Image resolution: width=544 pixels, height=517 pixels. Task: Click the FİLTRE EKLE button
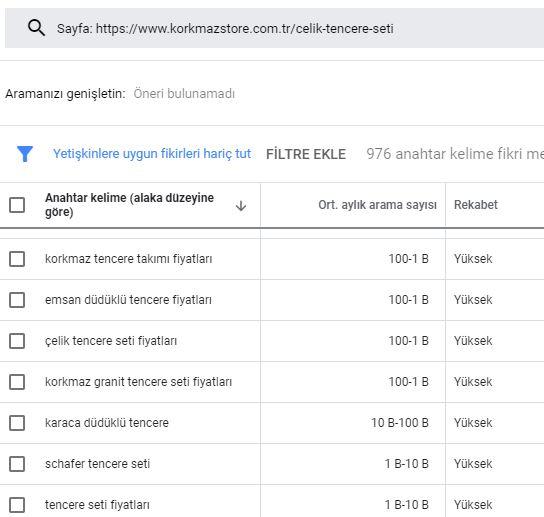tap(306, 154)
